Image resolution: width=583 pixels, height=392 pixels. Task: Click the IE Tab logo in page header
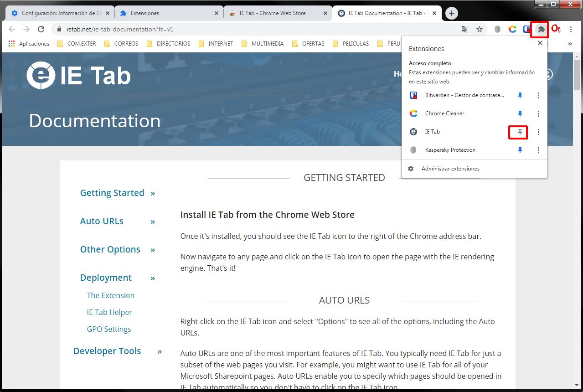point(78,75)
